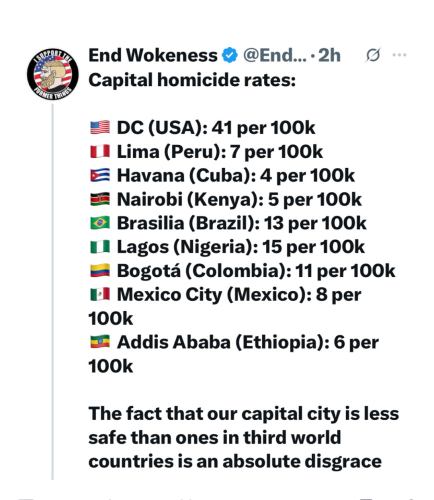Click the DC (USA) 41 per 100k line
This screenshot has width=434, height=500.
[202, 128]
